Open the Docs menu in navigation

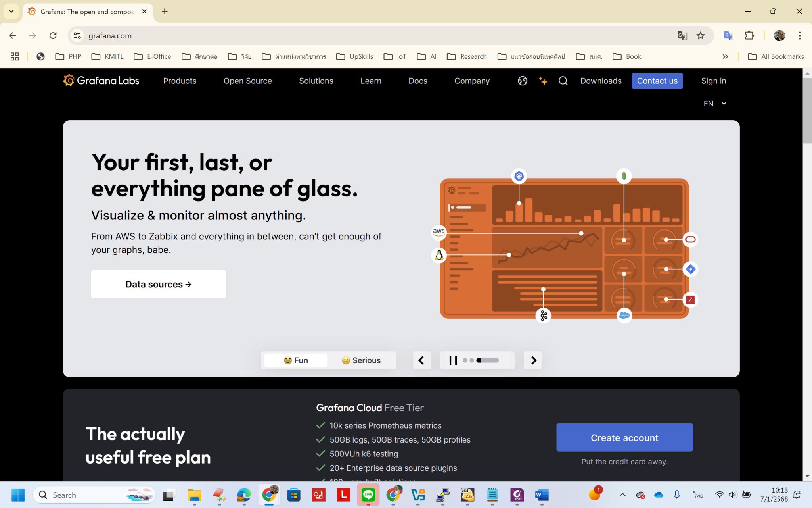pyautogui.click(x=417, y=81)
